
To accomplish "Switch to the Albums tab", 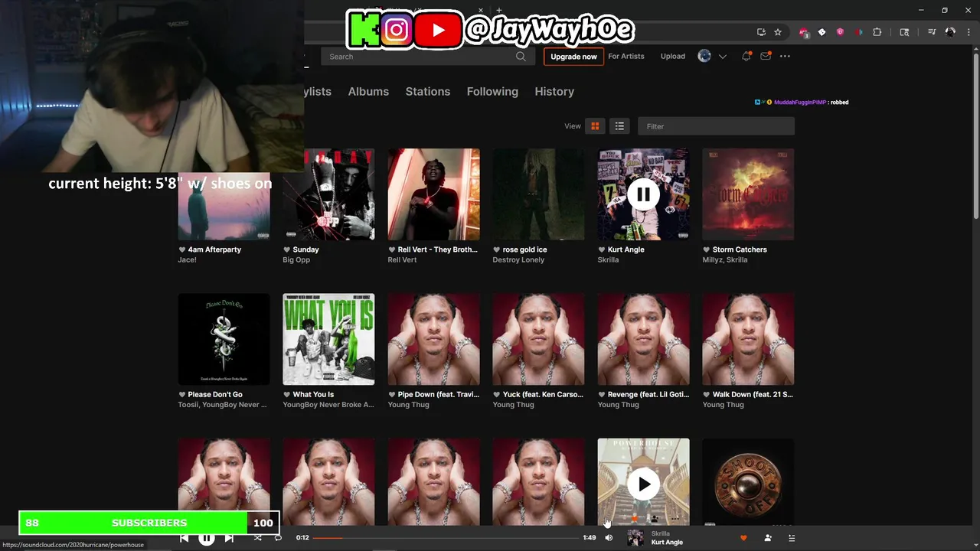I will (368, 91).
